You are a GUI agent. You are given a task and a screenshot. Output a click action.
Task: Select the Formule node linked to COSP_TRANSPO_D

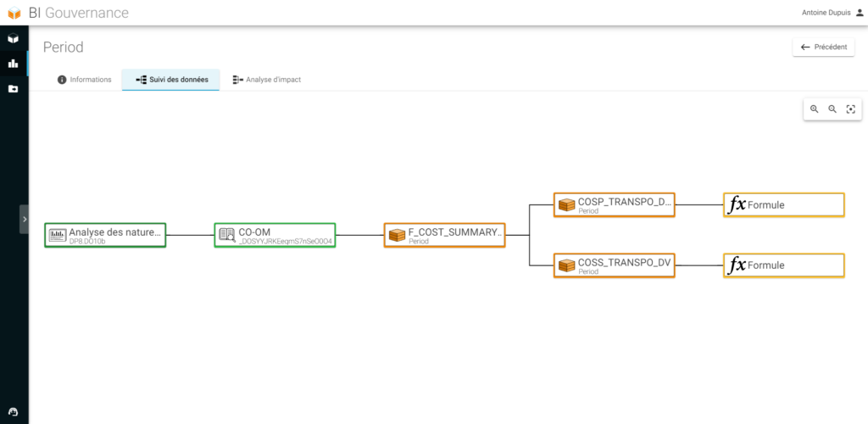784,205
